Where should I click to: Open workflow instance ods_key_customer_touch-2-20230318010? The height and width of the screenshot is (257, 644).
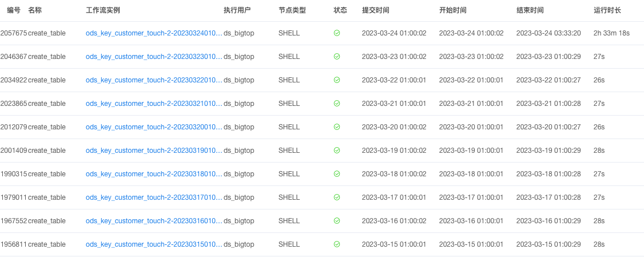[154, 174]
